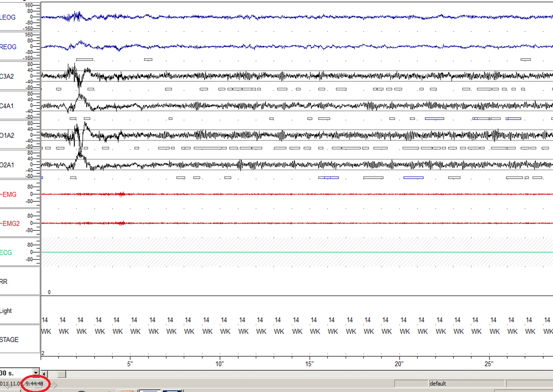Select the O1A2 channel label
The image size is (553, 392).
coord(7,135)
